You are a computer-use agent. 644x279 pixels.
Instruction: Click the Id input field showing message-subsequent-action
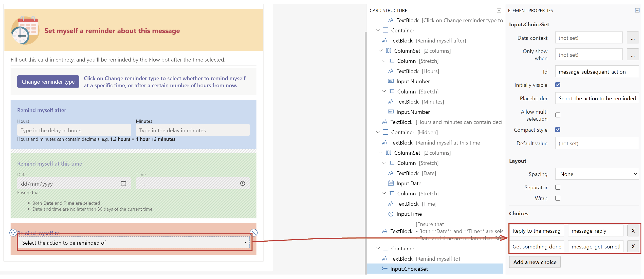[x=597, y=72]
